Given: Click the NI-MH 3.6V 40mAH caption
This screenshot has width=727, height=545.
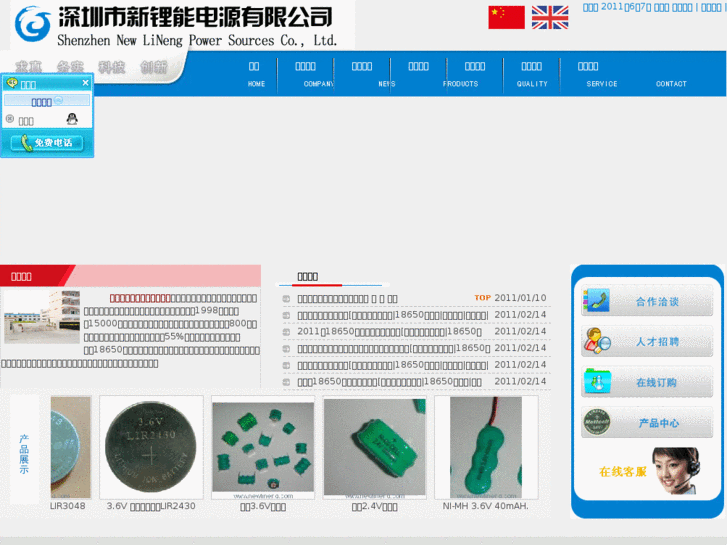Looking at the screenshot, I should click(x=485, y=506).
